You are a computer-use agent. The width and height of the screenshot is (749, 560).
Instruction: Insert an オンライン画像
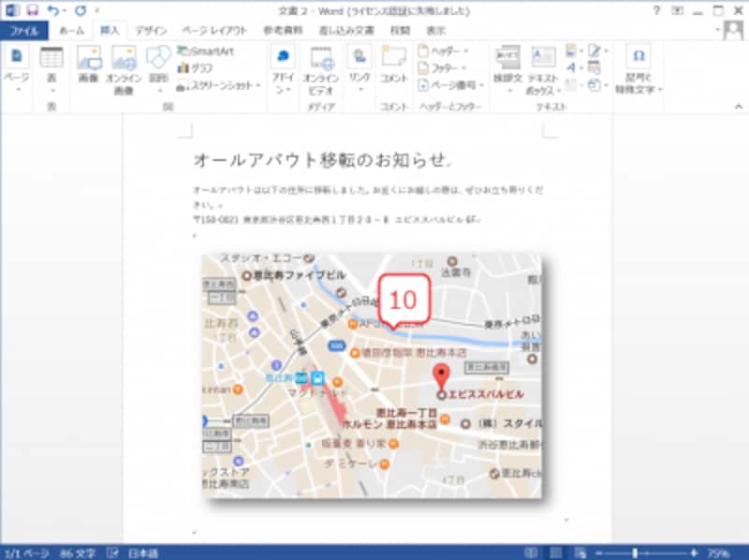124,70
